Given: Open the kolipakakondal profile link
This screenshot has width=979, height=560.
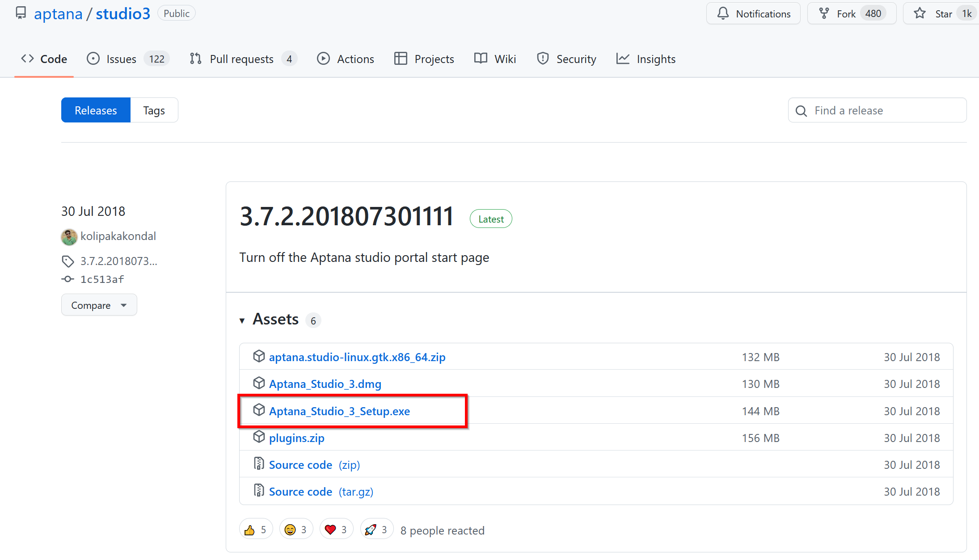Looking at the screenshot, I should [118, 236].
